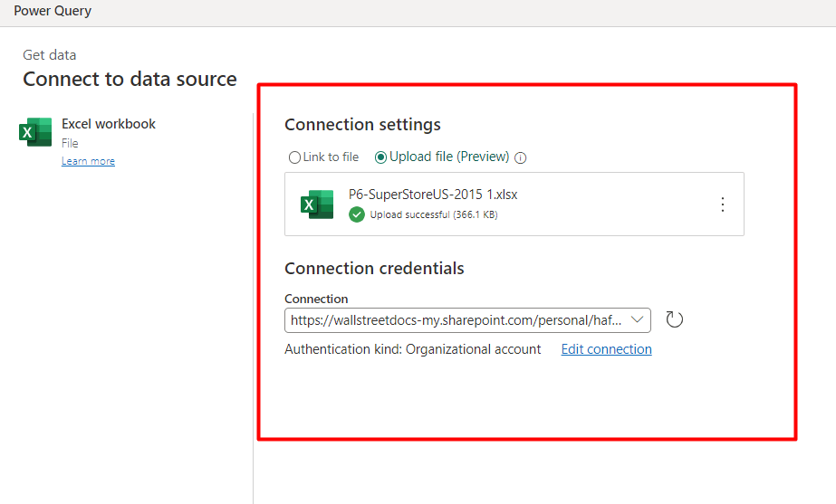Click the P6-SuperStoreUS-2015 1.xlsx file name

433,195
